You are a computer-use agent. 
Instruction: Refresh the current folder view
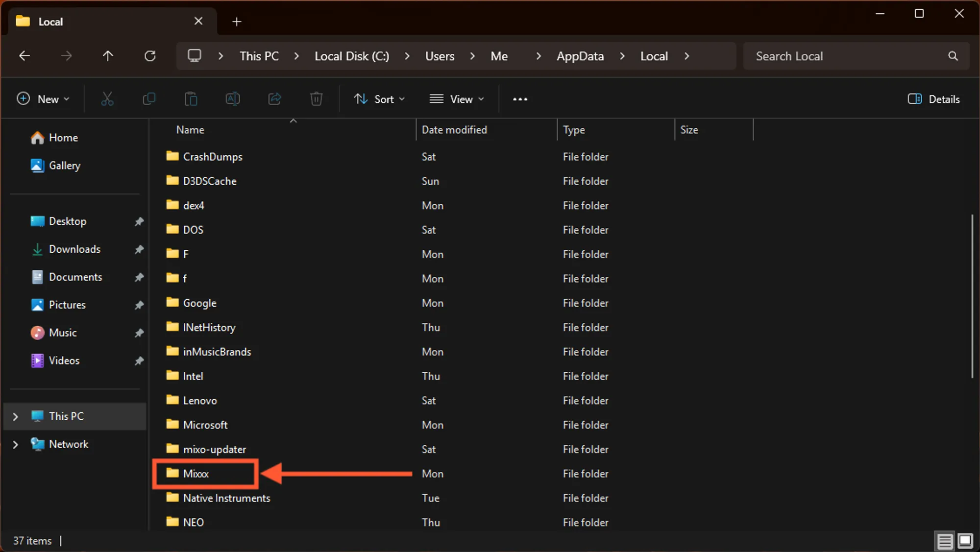[150, 56]
